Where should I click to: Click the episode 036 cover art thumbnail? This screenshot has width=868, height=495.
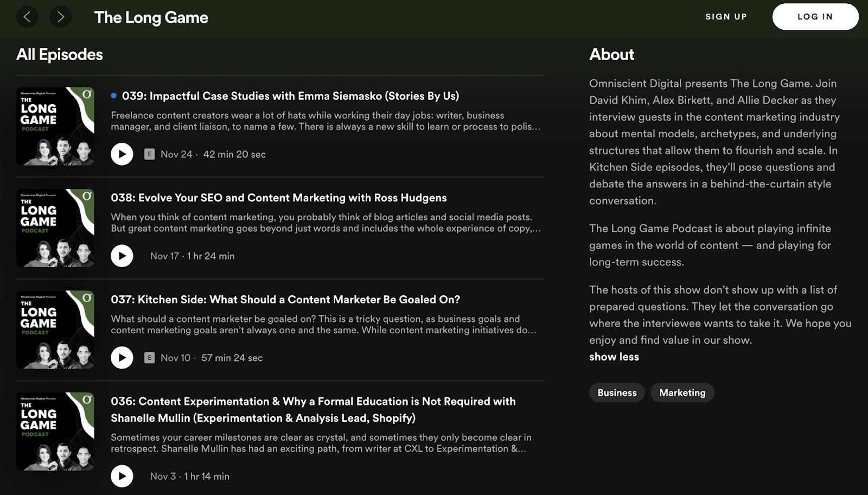click(55, 431)
